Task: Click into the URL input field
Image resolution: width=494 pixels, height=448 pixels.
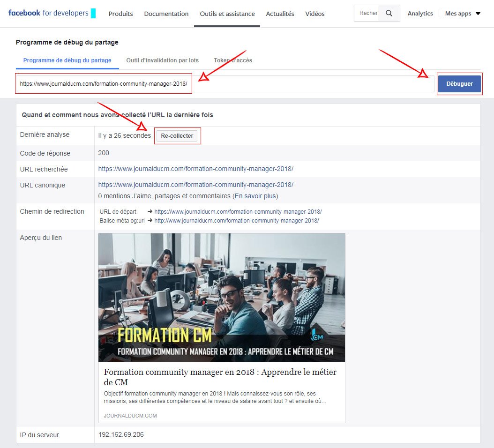Action: (x=225, y=84)
